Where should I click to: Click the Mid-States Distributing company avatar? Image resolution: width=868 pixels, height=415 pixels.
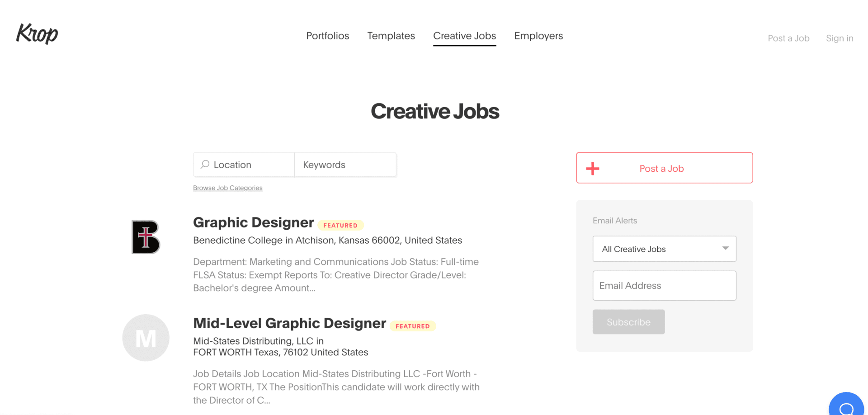click(146, 337)
